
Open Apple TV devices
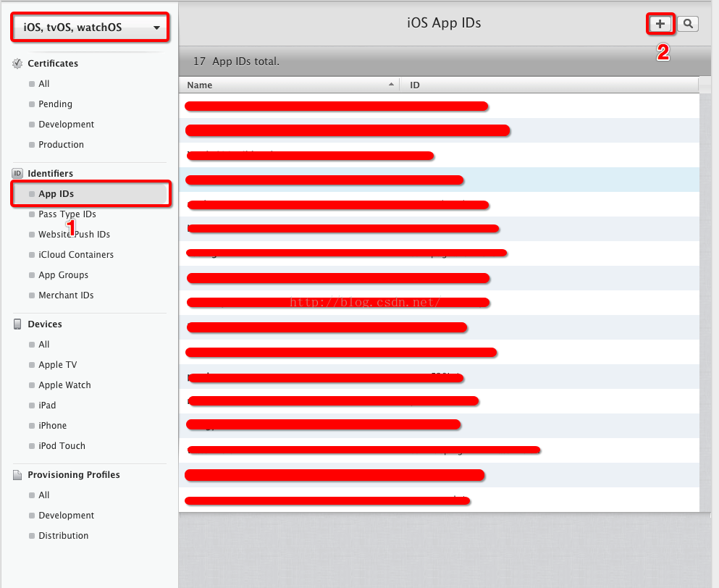[x=57, y=365]
